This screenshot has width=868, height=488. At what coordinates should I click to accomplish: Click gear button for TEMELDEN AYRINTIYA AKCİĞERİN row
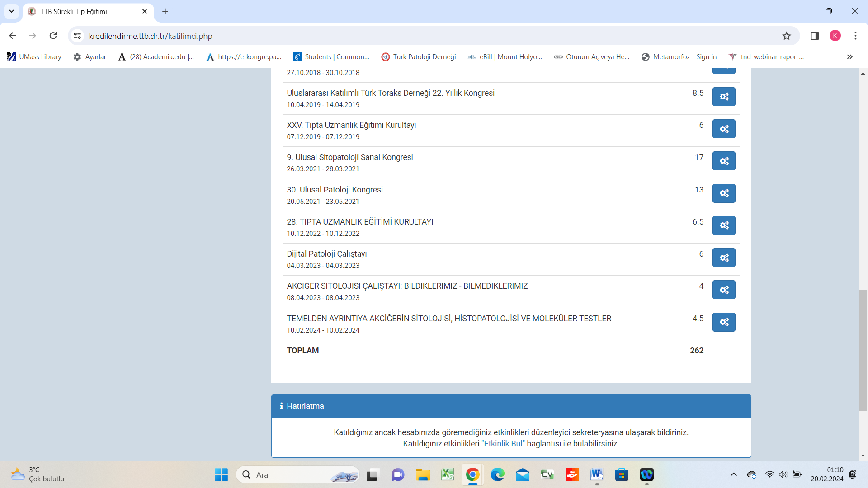pos(724,322)
